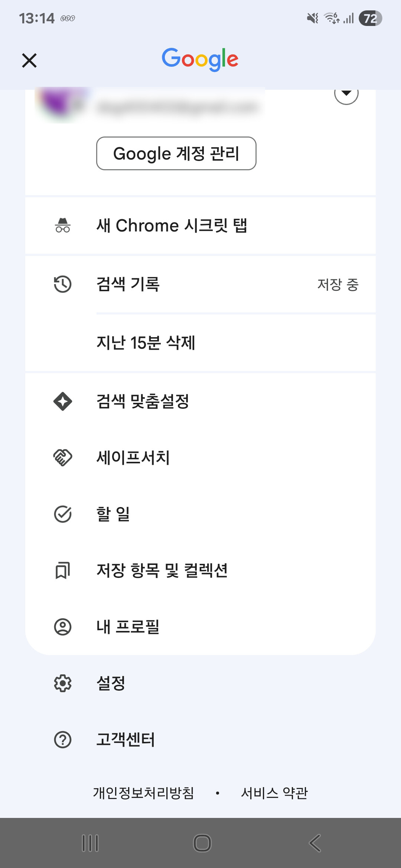Screen dimensions: 401x868
Task: Tap the 설정 gear icon
Action: point(63,683)
